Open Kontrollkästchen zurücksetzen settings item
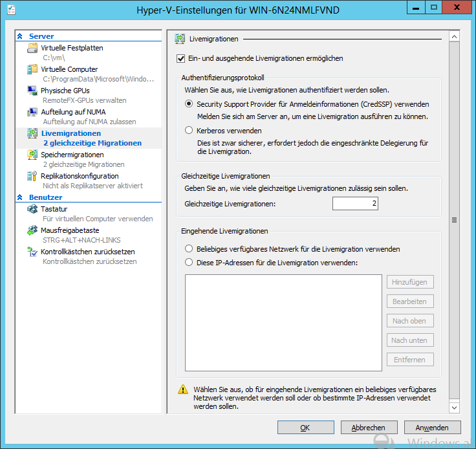The image size is (476, 449). (x=87, y=252)
